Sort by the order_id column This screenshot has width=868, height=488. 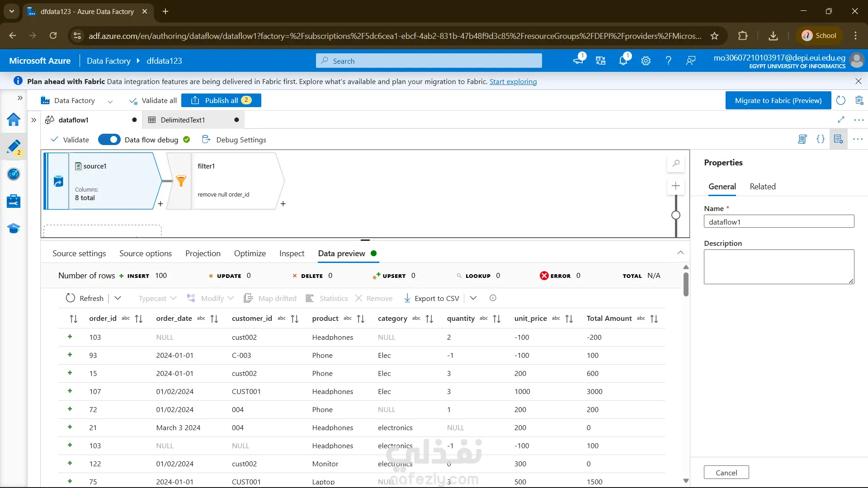point(139,319)
